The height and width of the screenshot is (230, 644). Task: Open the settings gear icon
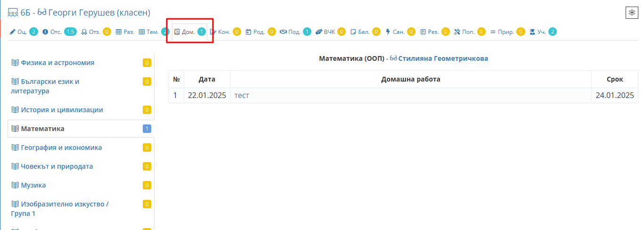coord(631,13)
